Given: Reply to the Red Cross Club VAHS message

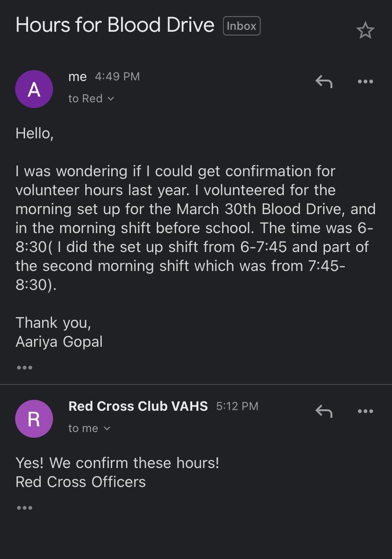Looking at the screenshot, I should tap(324, 412).
